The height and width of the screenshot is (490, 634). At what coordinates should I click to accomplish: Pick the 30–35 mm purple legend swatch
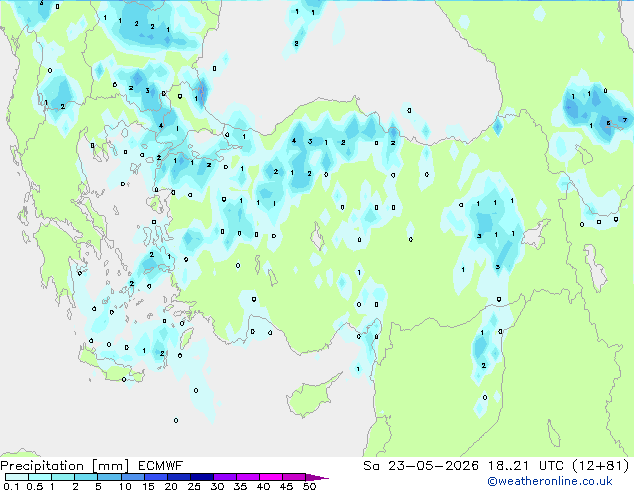click(225, 477)
